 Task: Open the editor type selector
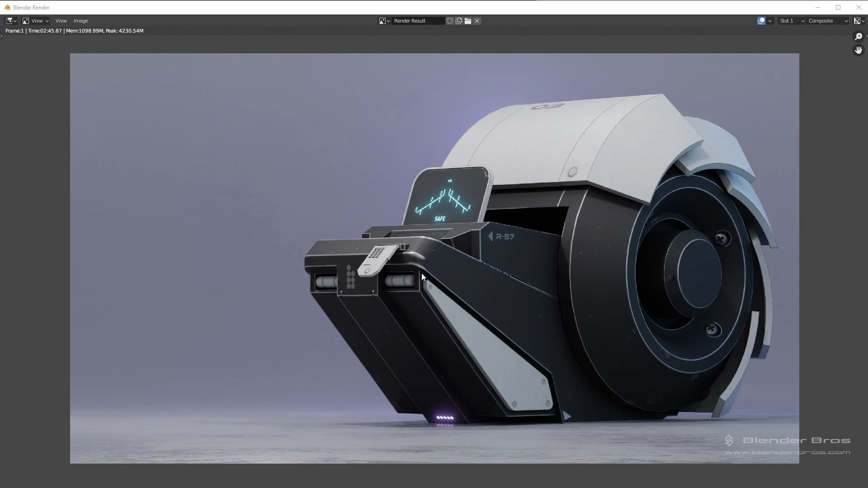(11, 21)
